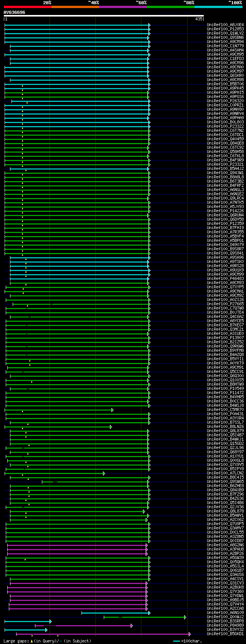The image size is (246, 644).
Task: Select the UniRef100_A2CCA8 label
Action: (x=225, y=608)
